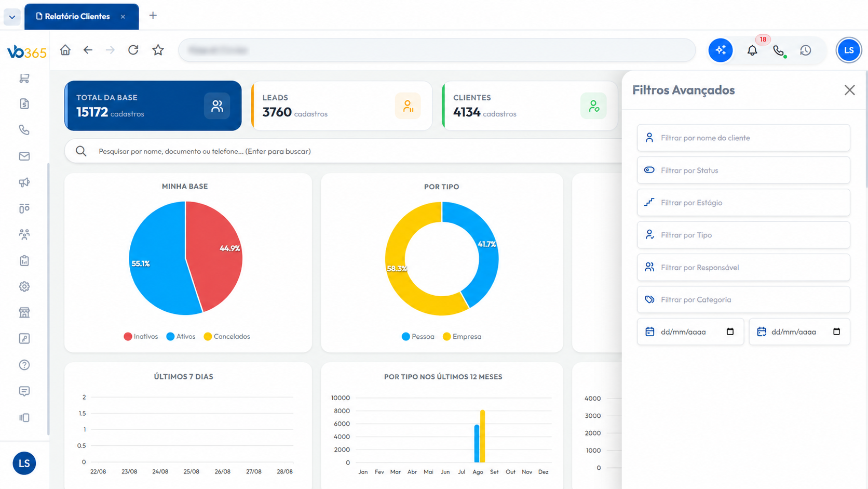Open the store sidebar icon
Image resolution: width=868 pixels, height=489 pixels.
point(24,312)
